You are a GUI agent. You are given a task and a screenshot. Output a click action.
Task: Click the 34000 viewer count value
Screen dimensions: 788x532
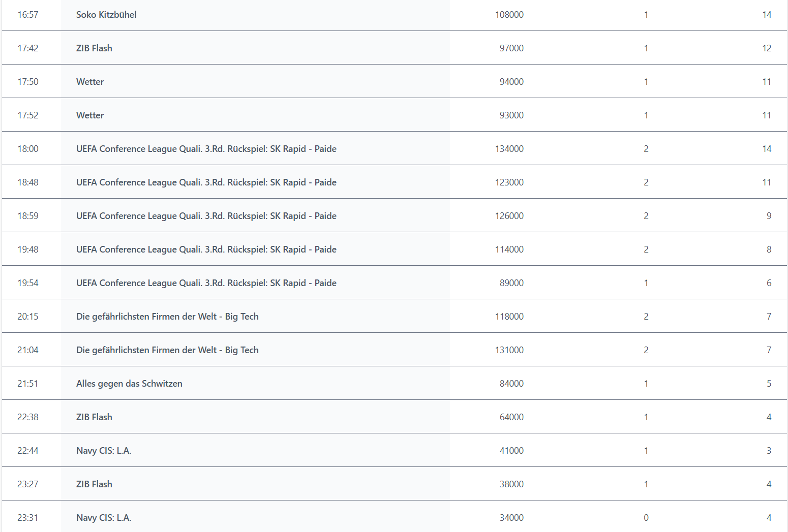point(511,518)
